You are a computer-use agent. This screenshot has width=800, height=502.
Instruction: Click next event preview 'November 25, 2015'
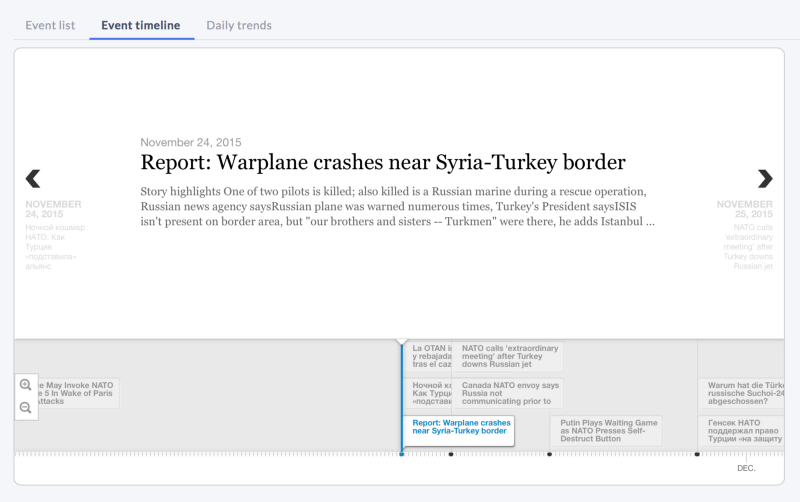(x=745, y=234)
